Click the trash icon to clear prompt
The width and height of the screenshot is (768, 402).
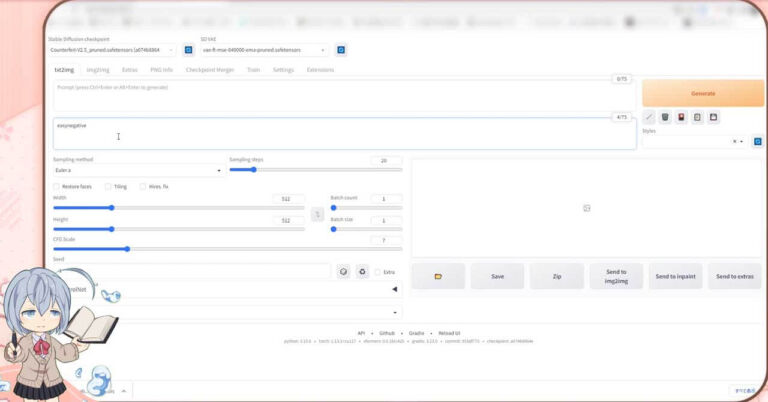665,117
